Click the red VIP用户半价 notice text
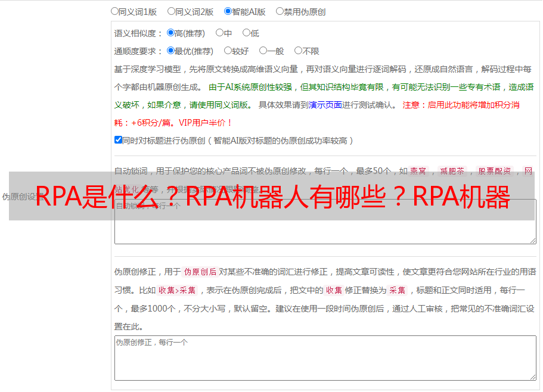 205,123
